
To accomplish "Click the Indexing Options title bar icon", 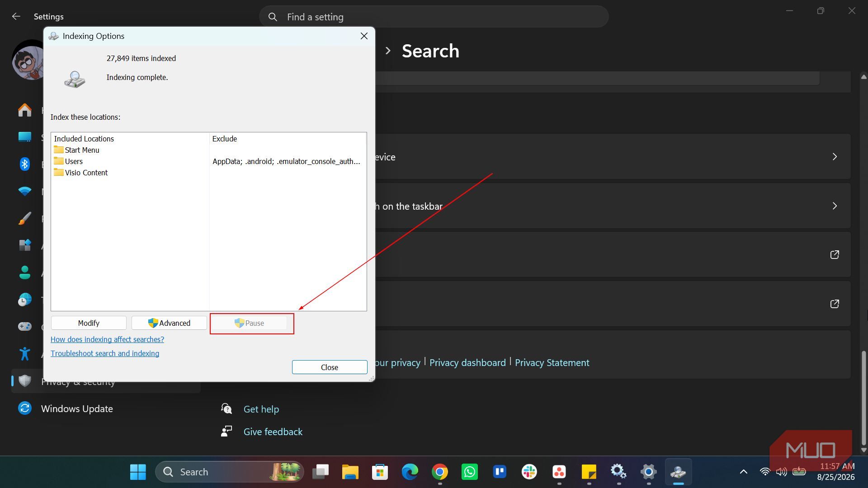I will coord(54,36).
